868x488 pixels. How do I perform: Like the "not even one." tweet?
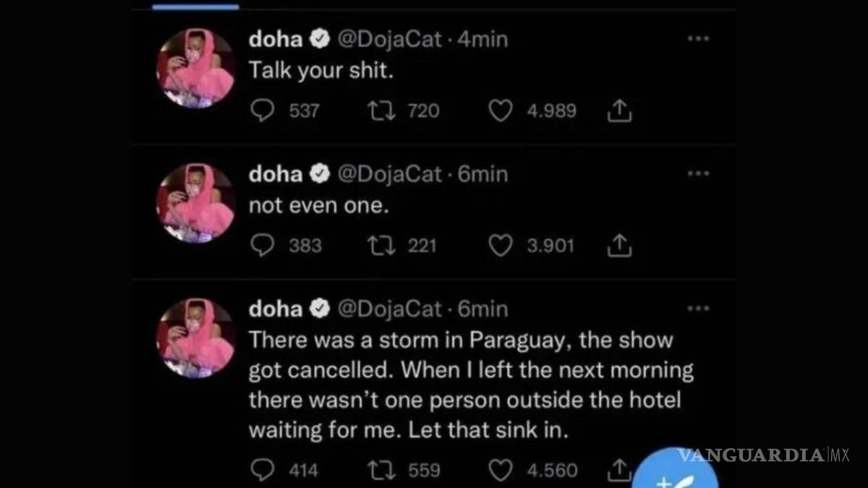501,244
